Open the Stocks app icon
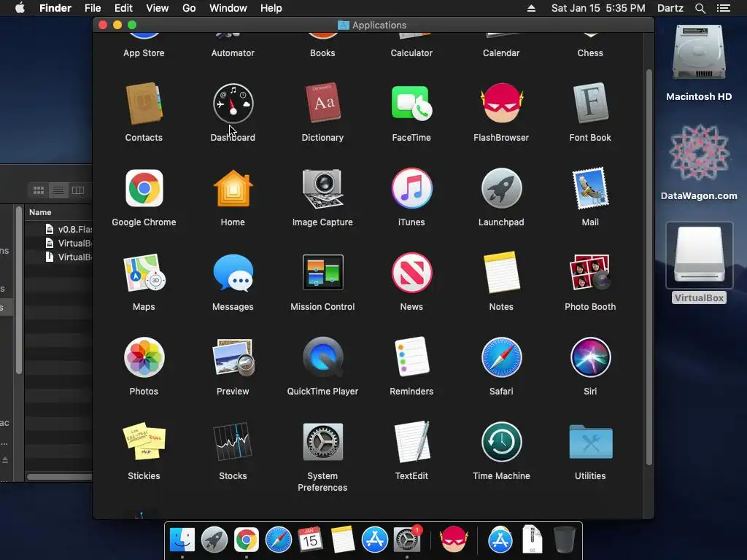This screenshot has width=747, height=560. click(x=233, y=441)
